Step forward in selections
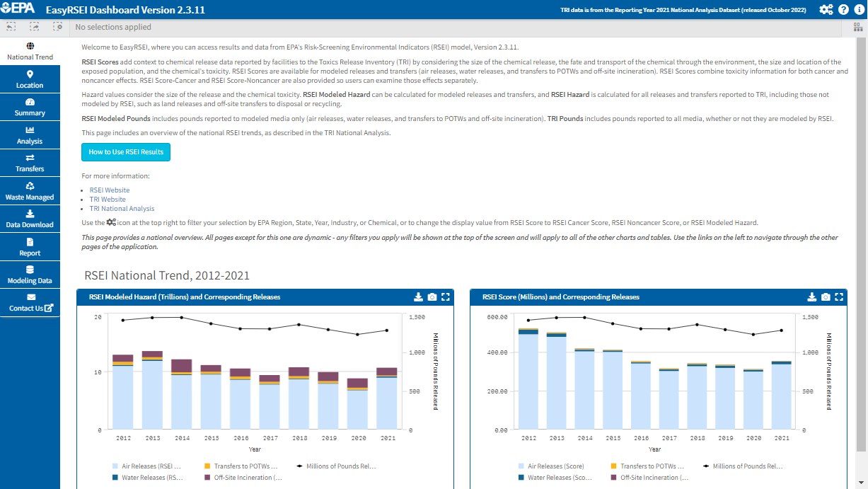The width and height of the screenshot is (868, 489). (34, 27)
